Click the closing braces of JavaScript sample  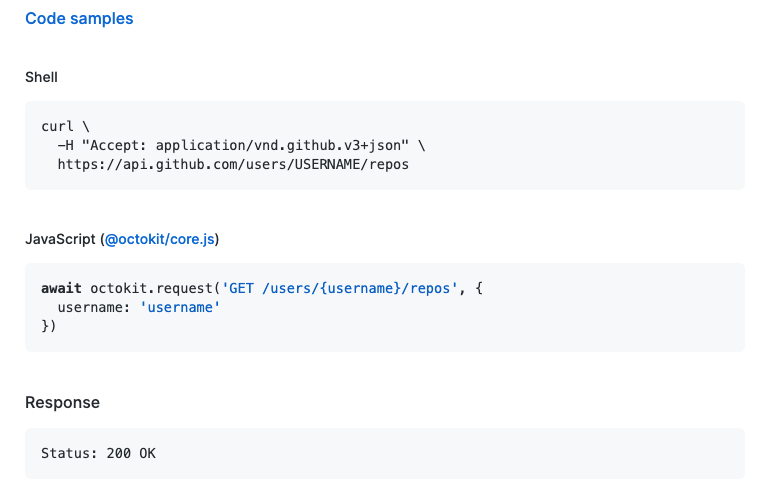(49, 326)
